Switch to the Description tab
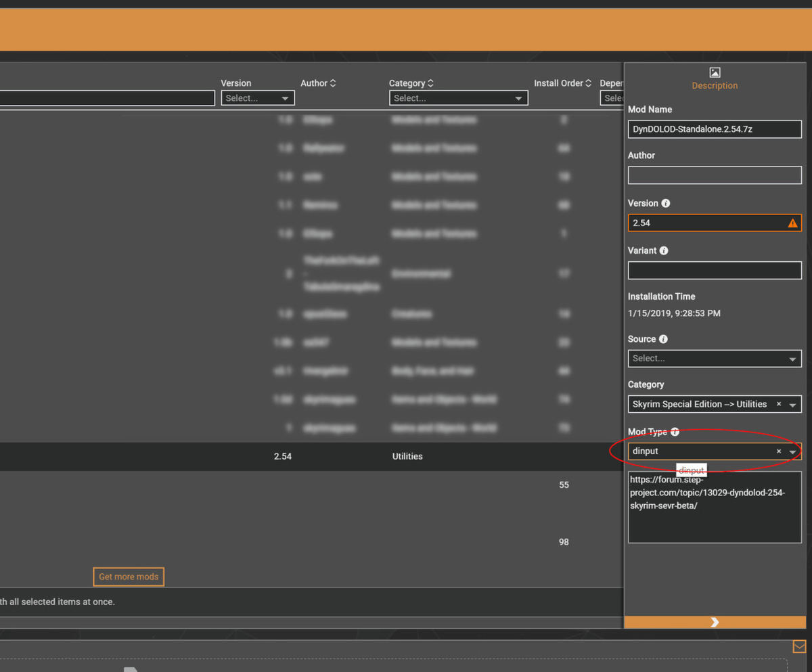The height and width of the screenshot is (672, 812). pyautogui.click(x=715, y=86)
